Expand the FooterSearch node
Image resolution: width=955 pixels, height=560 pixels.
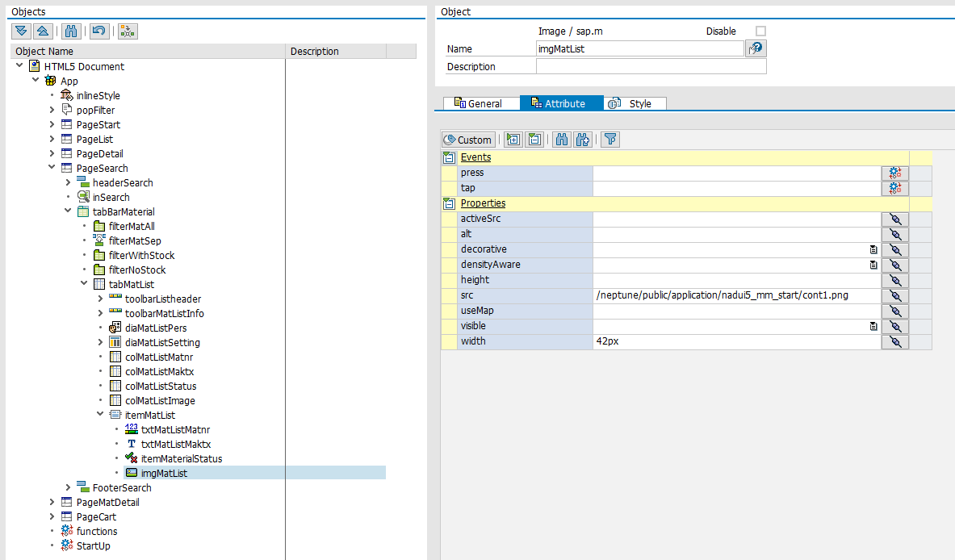(69, 487)
